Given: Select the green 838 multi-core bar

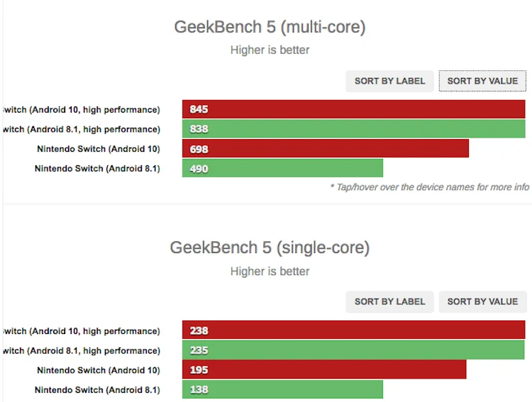Looking at the screenshot, I should click(353, 129).
